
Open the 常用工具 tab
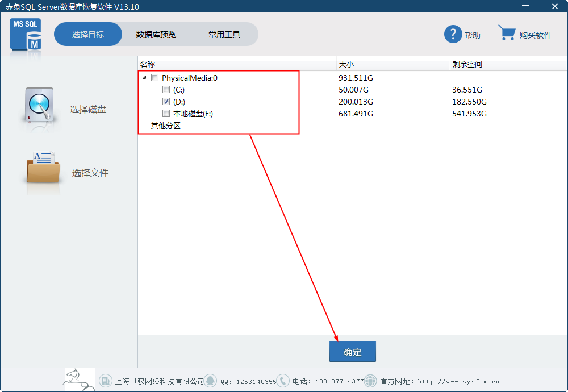pos(224,35)
